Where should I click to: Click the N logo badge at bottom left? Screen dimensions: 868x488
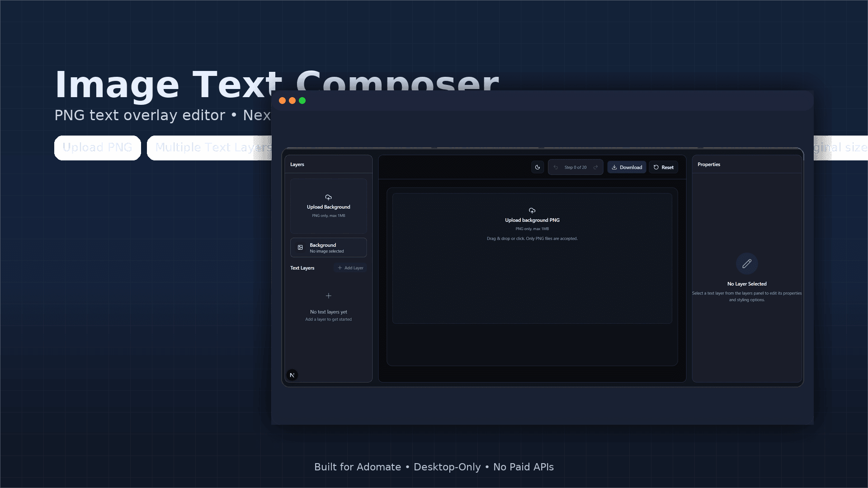[x=292, y=375]
